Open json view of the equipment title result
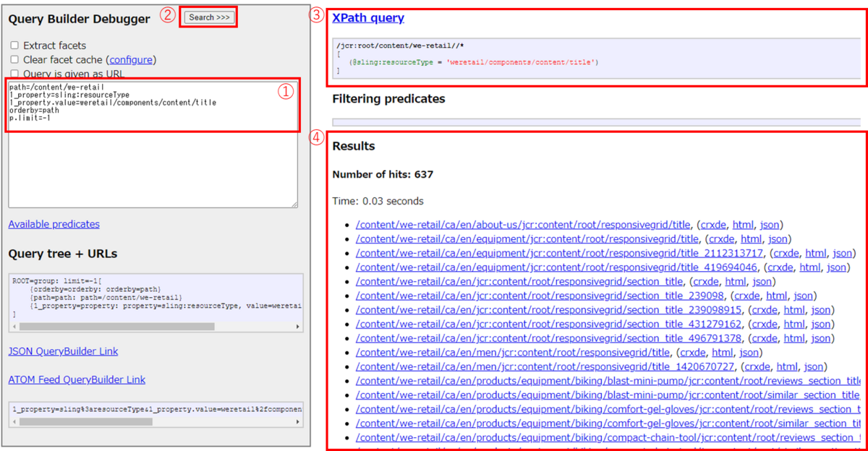The height and width of the screenshot is (451, 868). click(x=778, y=239)
